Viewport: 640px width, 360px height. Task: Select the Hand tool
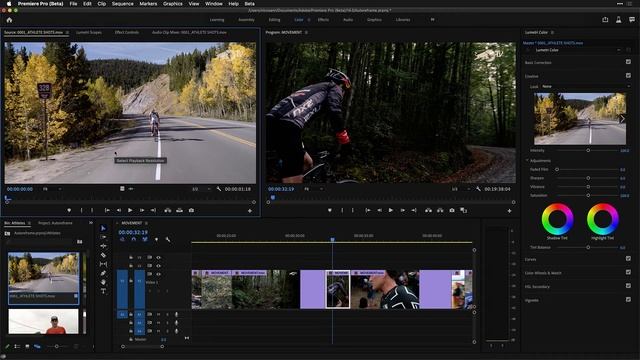point(103,282)
